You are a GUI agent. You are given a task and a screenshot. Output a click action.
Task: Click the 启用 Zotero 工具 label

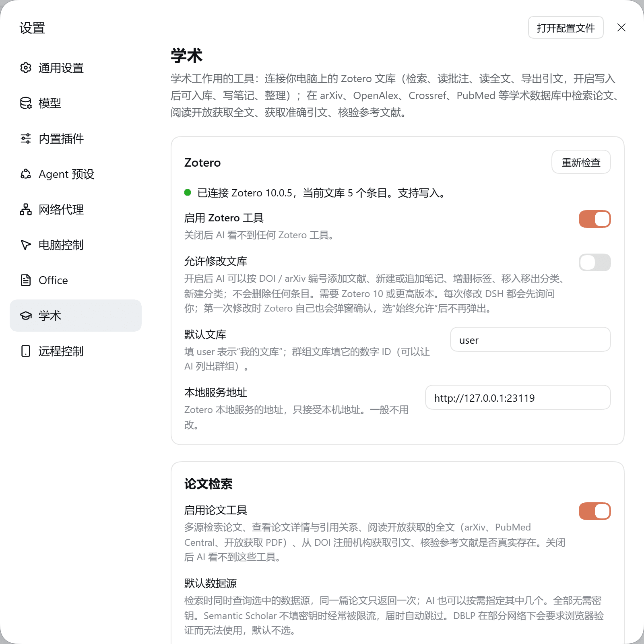click(x=224, y=218)
